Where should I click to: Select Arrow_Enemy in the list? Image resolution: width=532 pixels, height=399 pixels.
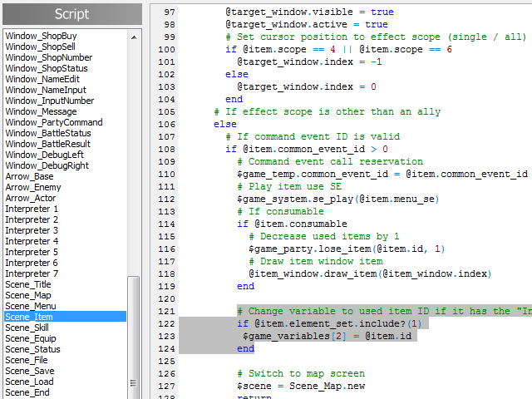33,187
